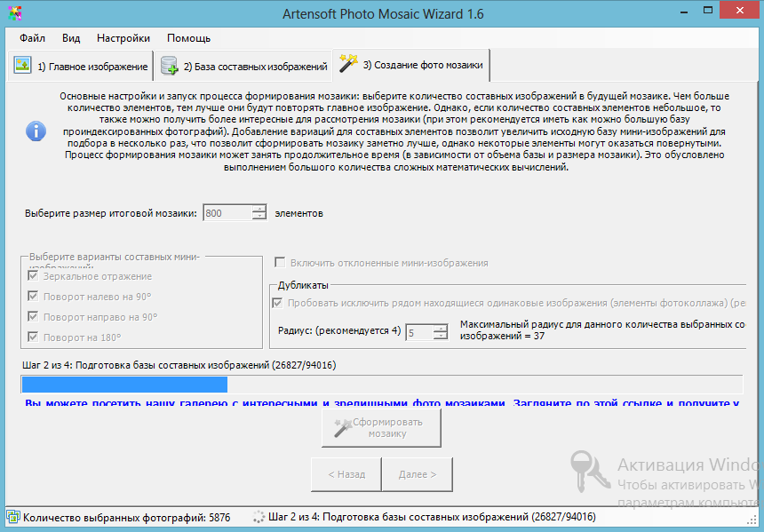The width and height of the screenshot is (764, 532).
Task: Minimize the Artensoft Photo Mosaic Wizard window
Action: tap(684, 12)
